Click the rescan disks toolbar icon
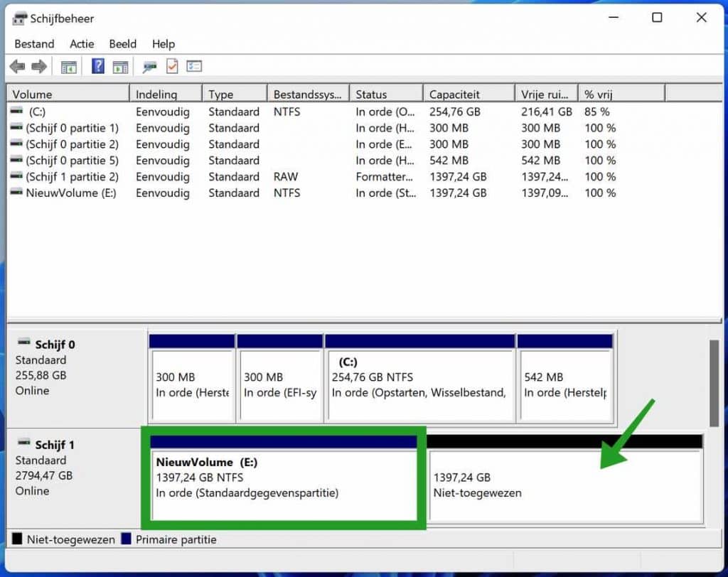This screenshot has height=577, width=728. 149,67
